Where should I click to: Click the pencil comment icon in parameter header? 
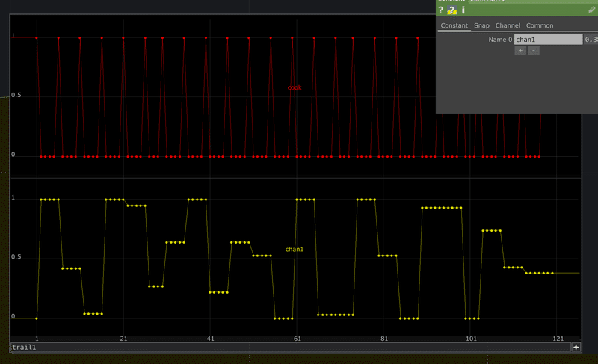point(591,10)
